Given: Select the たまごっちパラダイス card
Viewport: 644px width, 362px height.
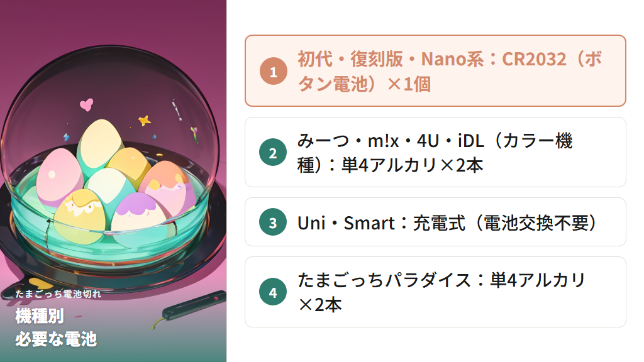Looking at the screenshot, I should (x=435, y=292).
